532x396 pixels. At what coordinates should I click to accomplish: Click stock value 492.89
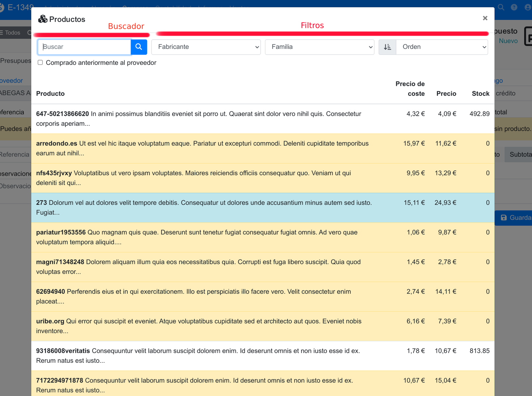tap(479, 114)
